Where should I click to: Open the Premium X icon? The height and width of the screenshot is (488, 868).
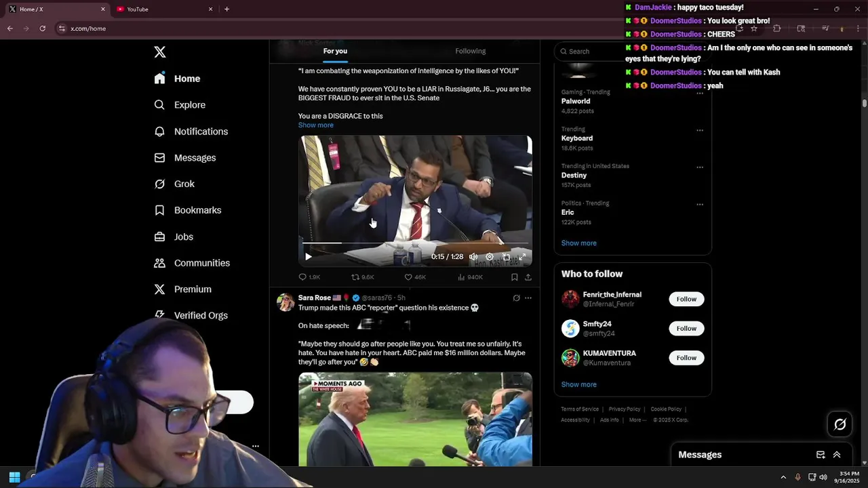(159, 289)
